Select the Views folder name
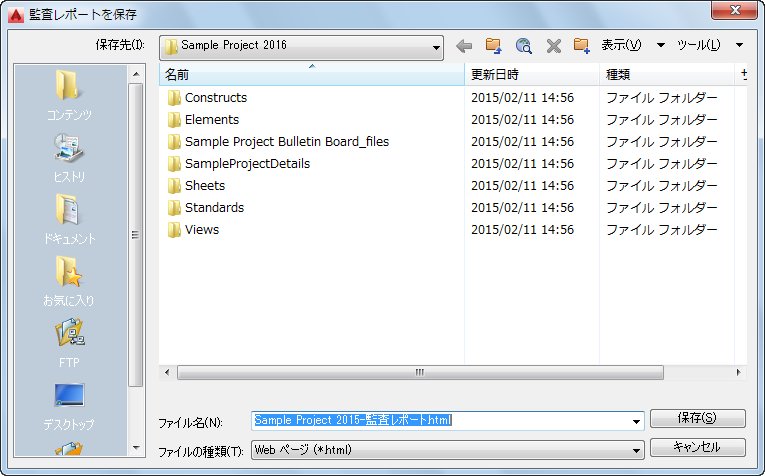The width and height of the screenshot is (765, 476). pos(202,230)
